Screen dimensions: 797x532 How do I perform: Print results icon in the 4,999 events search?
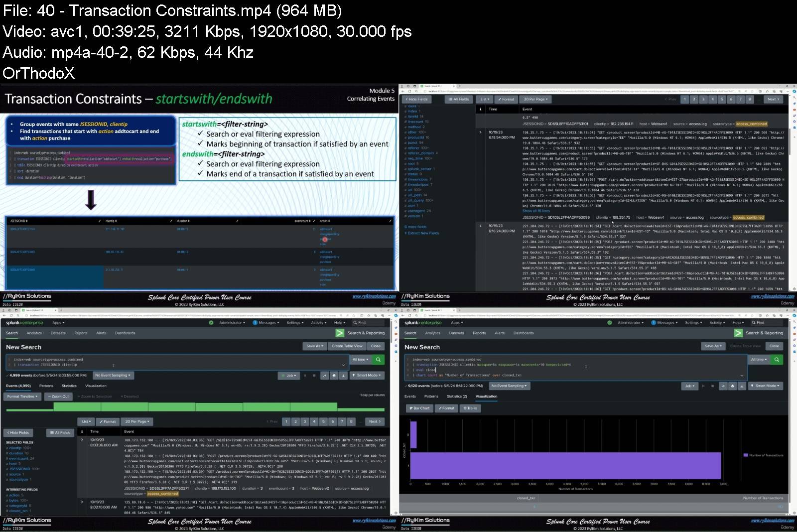pos(334,376)
